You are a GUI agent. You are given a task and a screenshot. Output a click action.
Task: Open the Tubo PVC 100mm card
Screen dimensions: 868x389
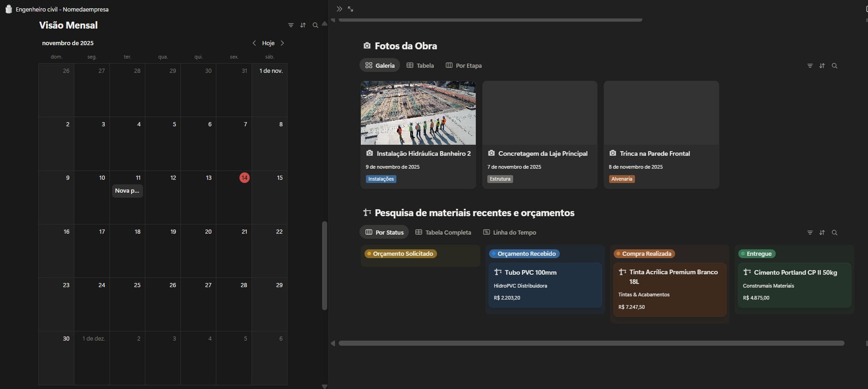pos(545,285)
